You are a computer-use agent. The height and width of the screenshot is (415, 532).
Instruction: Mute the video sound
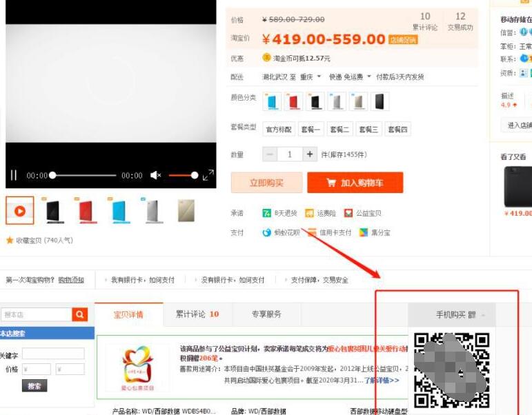coord(155,175)
